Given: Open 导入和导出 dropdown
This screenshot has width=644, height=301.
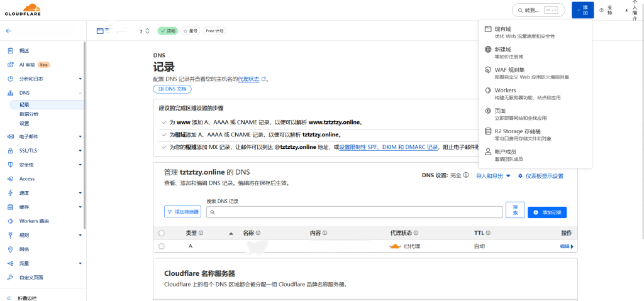Looking at the screenshot, I should (x=493, y=176).
